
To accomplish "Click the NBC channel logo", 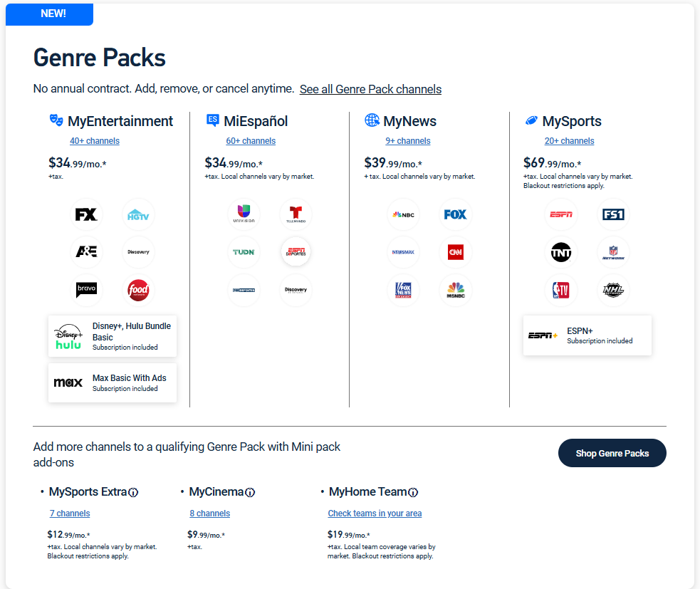I will 403,215.
